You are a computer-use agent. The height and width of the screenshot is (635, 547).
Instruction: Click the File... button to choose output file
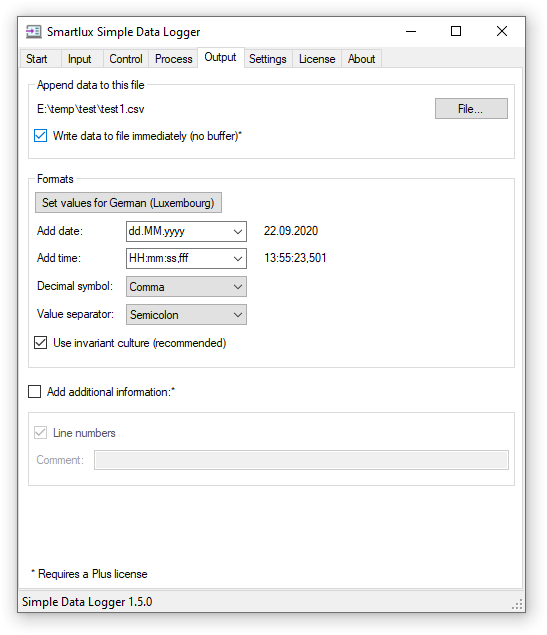point(471,109)
